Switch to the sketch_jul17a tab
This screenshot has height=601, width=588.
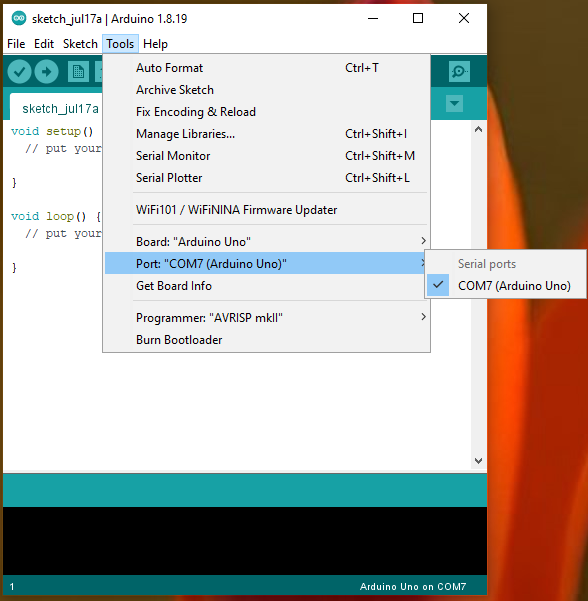(x=61, y=109)
